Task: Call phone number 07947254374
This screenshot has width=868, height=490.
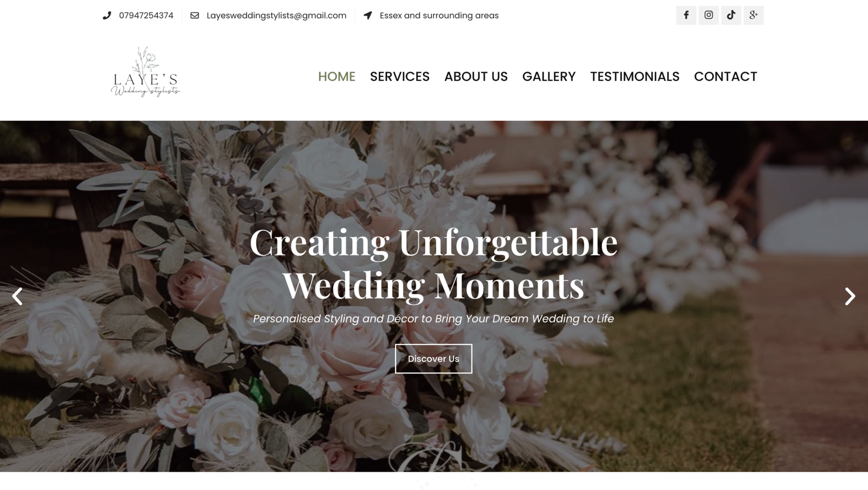Action: [146, 16]
